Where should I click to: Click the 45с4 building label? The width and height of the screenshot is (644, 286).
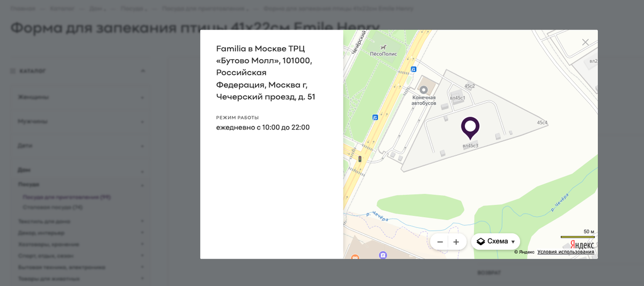542,123
